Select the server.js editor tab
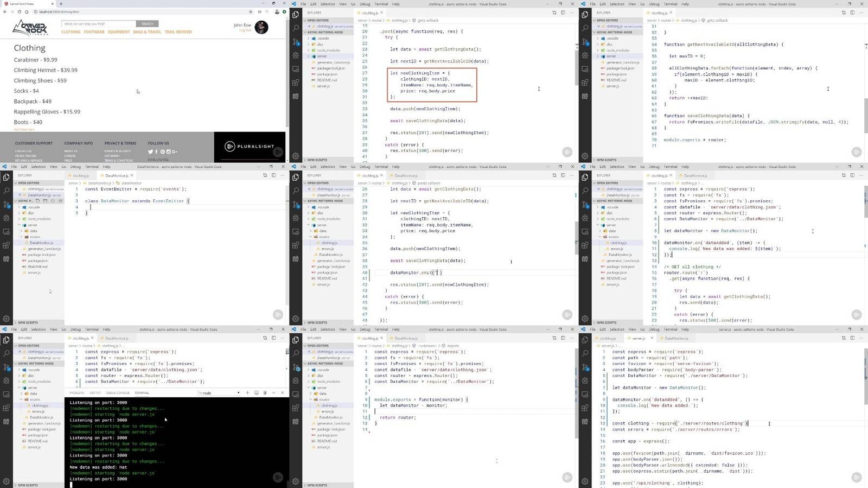868x488 pixels. (x=639, y=338)
